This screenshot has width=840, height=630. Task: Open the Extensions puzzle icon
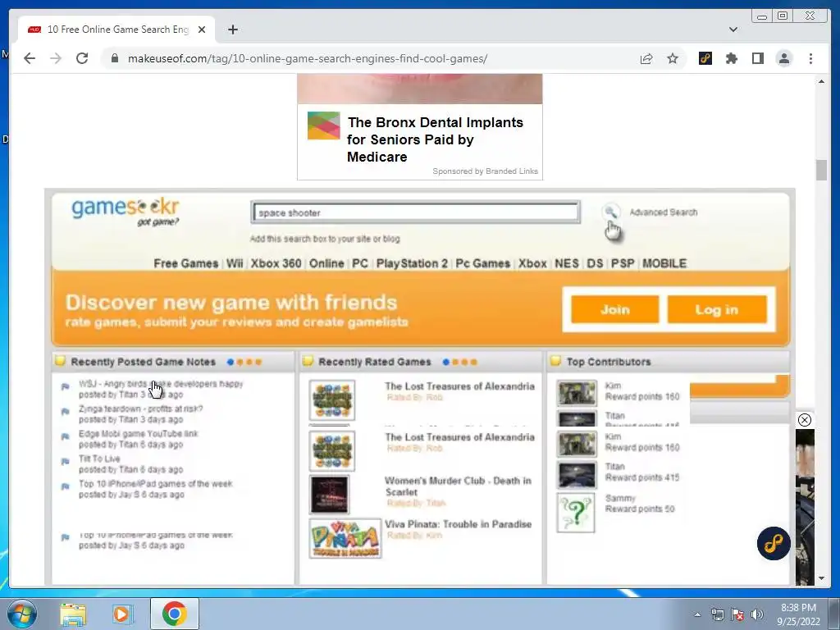coord(732,58)
